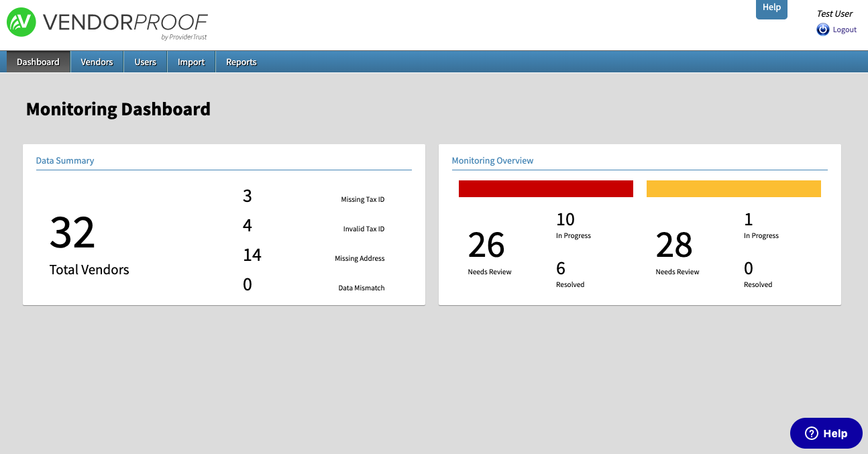The width and height of the screenshot is (868, 454).
Task: Select the red monitoring status bar
Action: click(545, 189)
